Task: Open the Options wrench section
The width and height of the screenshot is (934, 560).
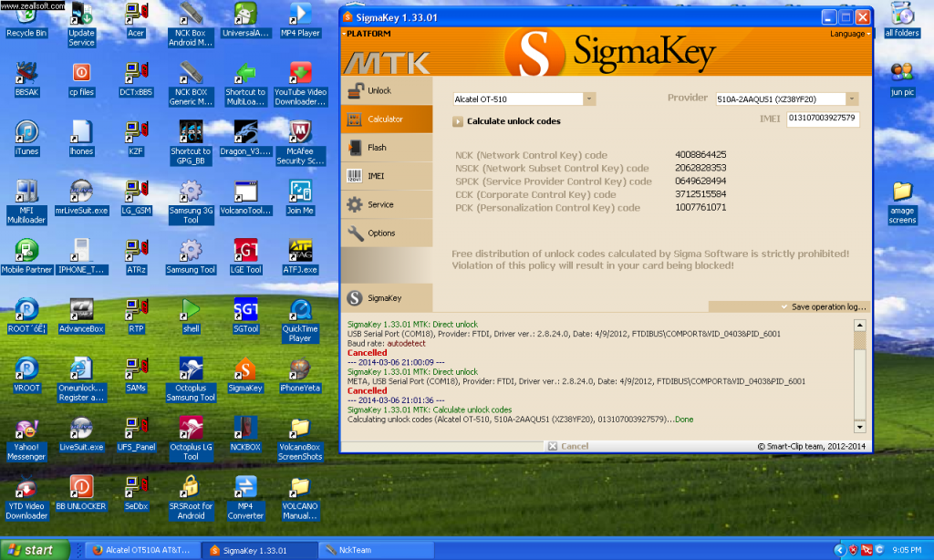Action: 380,233
